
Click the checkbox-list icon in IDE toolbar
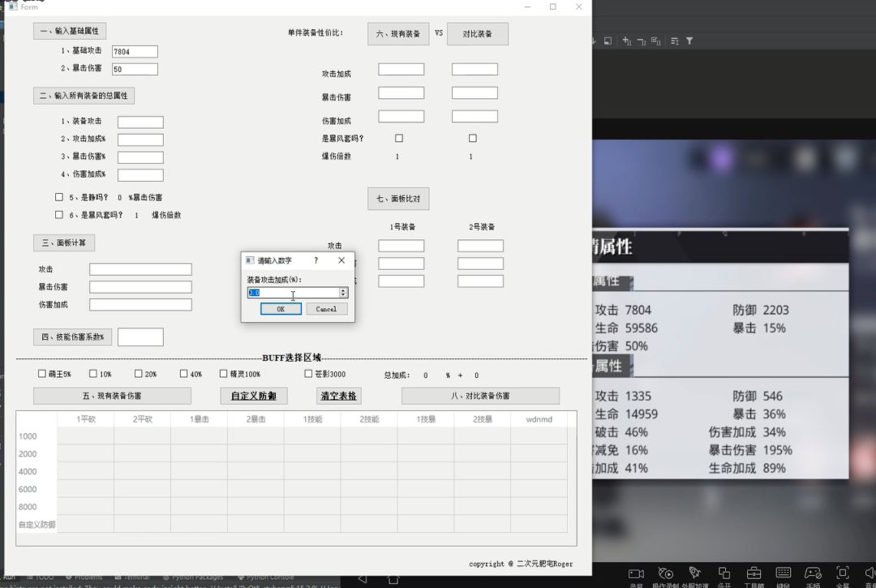tap(656, 41)
